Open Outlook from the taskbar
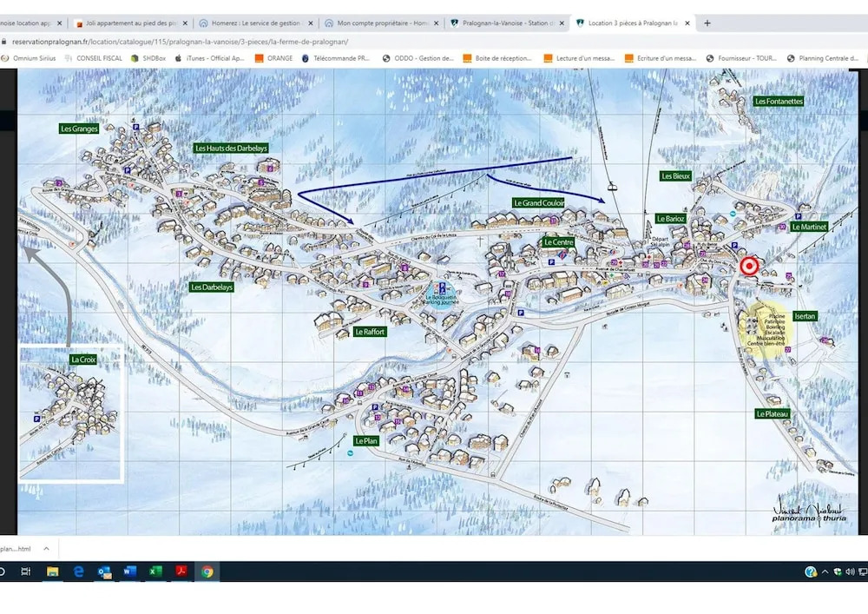This screenshot has width=868, height=614. click(104, 571)
